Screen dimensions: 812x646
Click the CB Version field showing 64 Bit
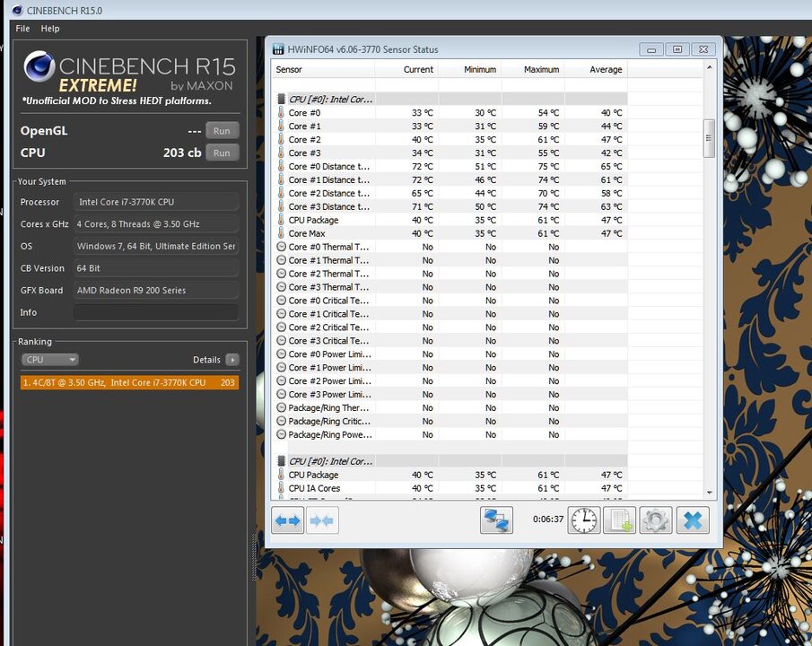156,268
